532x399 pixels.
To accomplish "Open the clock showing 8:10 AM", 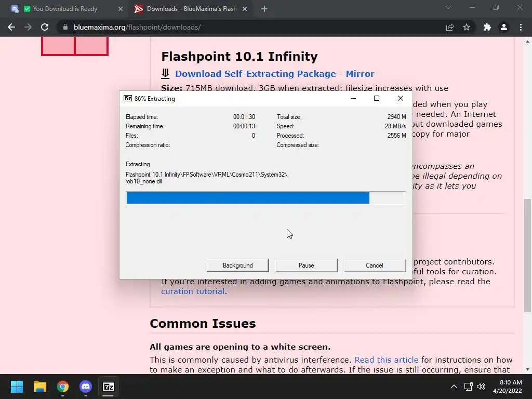I will pyautogui.click(x=507, y=387).
